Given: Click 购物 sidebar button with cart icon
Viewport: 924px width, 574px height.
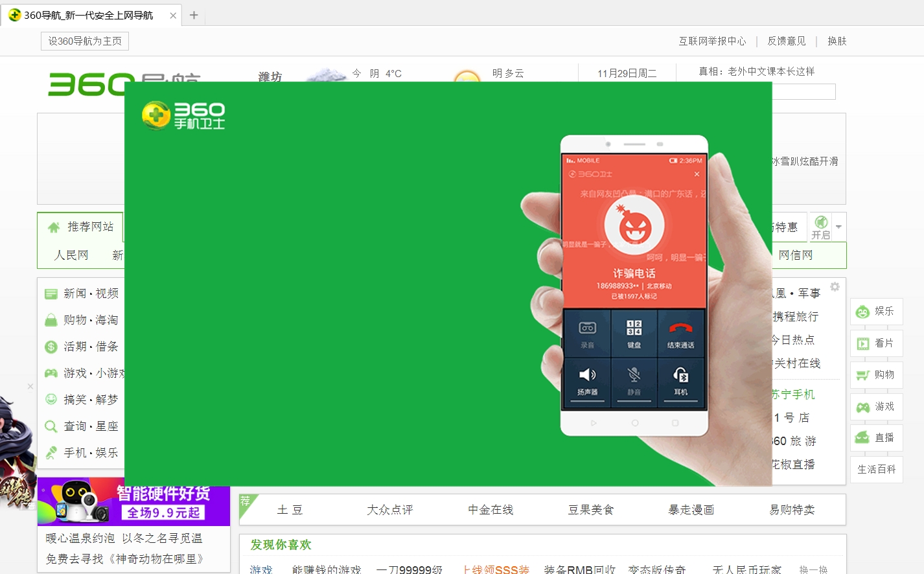Looking at the screenshot, I should click(x=877, y=375).
